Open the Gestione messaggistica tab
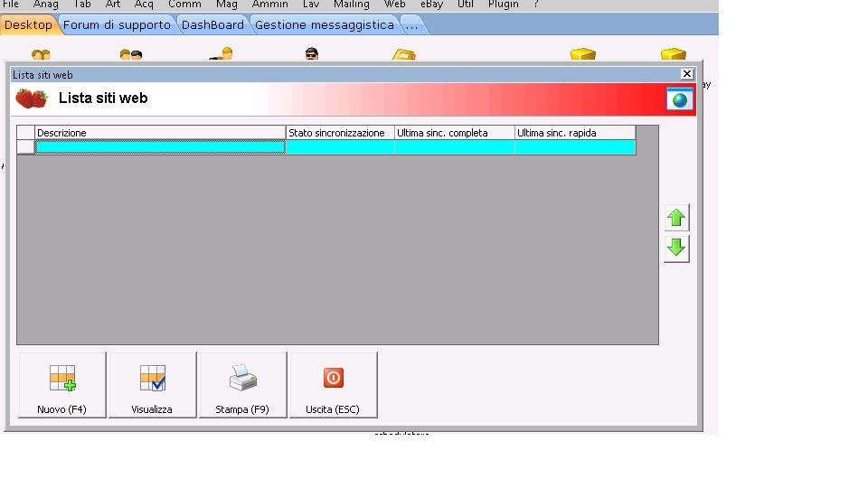868x488 pixels. [x=325, y=25]
